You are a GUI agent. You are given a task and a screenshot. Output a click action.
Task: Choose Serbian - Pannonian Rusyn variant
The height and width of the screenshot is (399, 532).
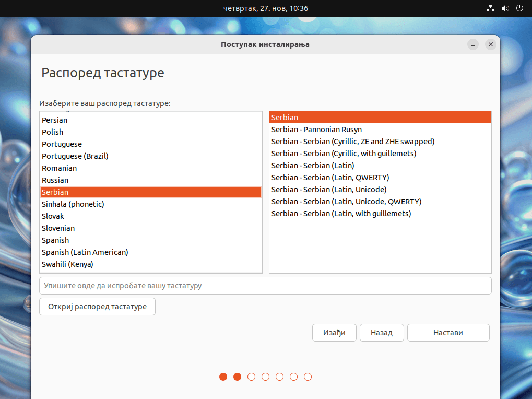380,130
